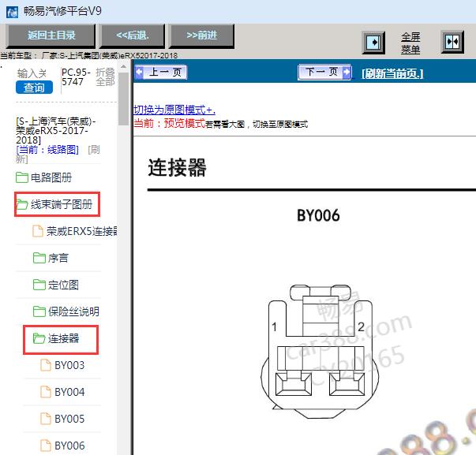Click the BY004 document icon
476x455 pixels.
click(46, 392)
